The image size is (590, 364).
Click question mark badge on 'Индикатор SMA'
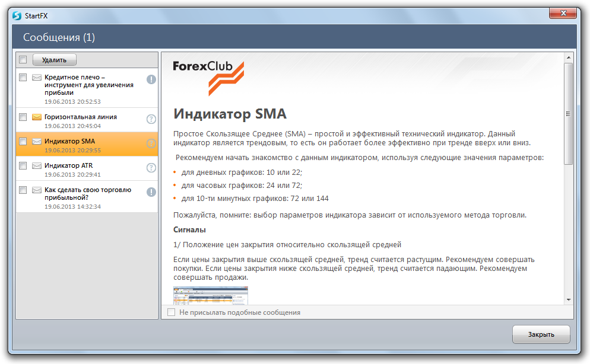[x=151, y=143]
